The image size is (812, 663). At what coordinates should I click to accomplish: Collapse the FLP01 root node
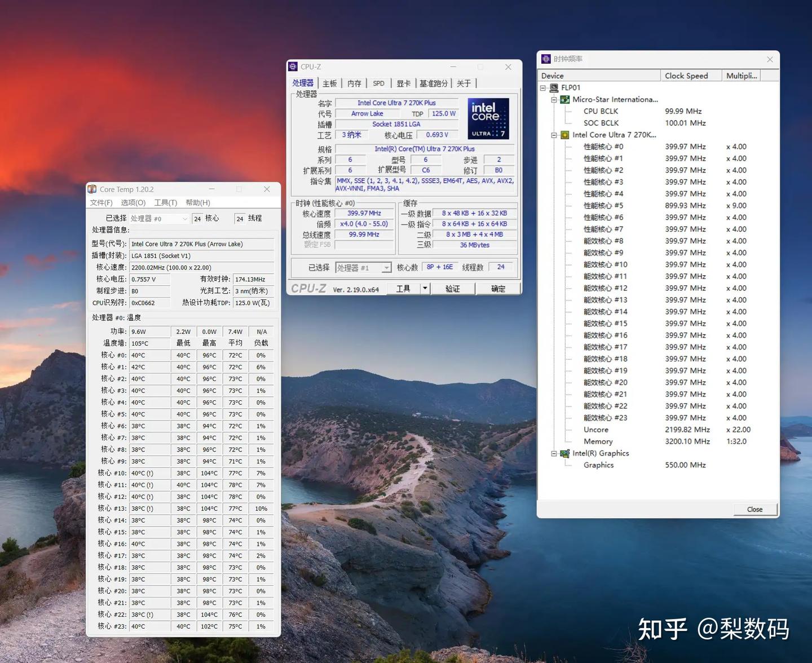pyautogui.click(x=543, y=88)
